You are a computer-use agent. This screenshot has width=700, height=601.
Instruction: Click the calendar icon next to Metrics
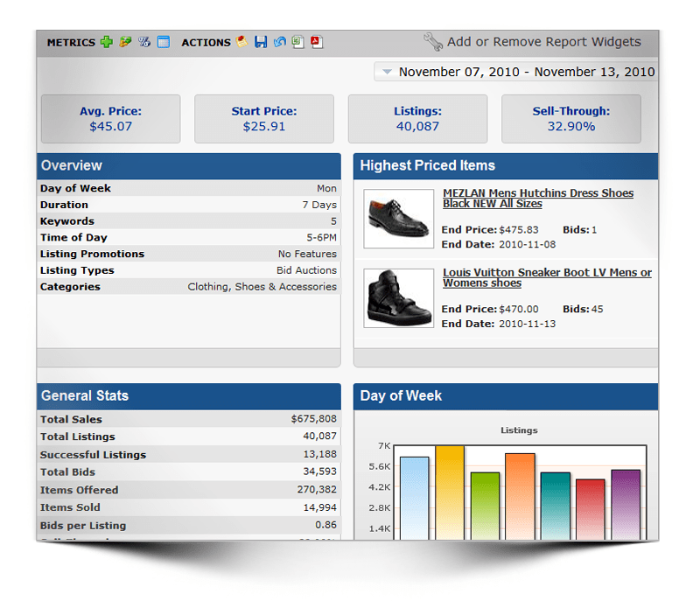(164, 42)
